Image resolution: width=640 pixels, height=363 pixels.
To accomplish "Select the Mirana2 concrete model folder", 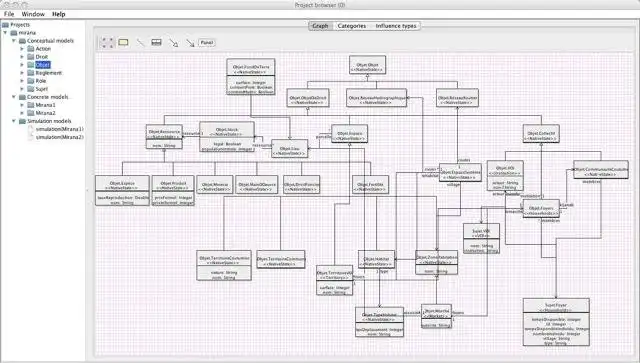I will (45, 113).
